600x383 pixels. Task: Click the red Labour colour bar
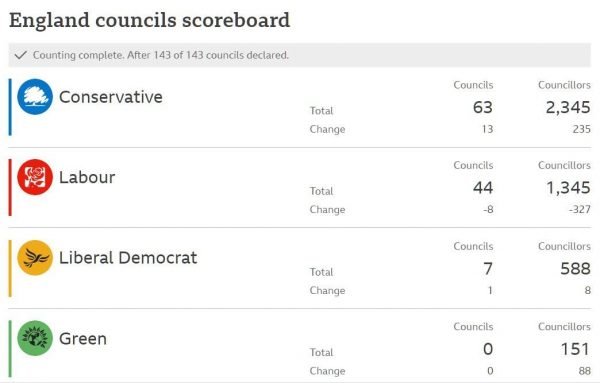[x=10, y=187]
